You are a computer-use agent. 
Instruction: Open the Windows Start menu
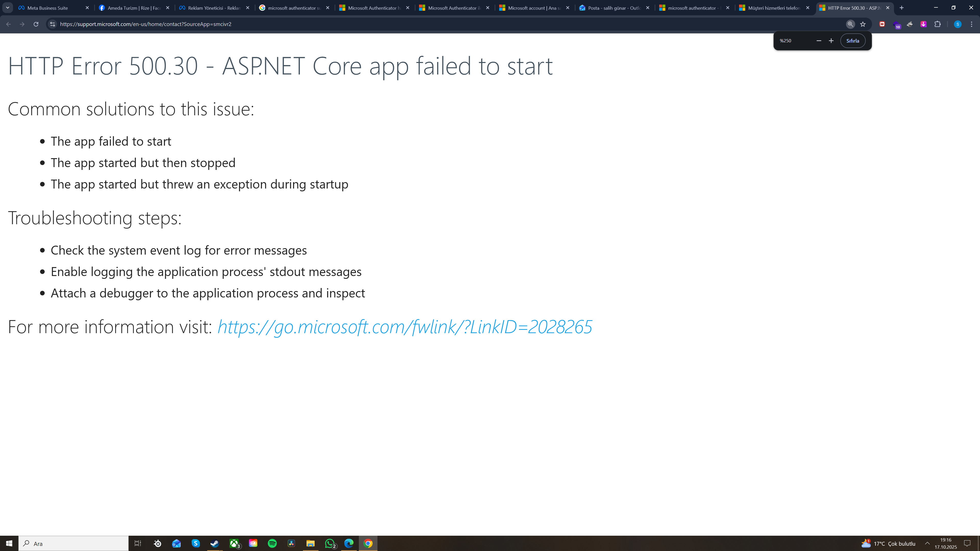coord(9,543)
